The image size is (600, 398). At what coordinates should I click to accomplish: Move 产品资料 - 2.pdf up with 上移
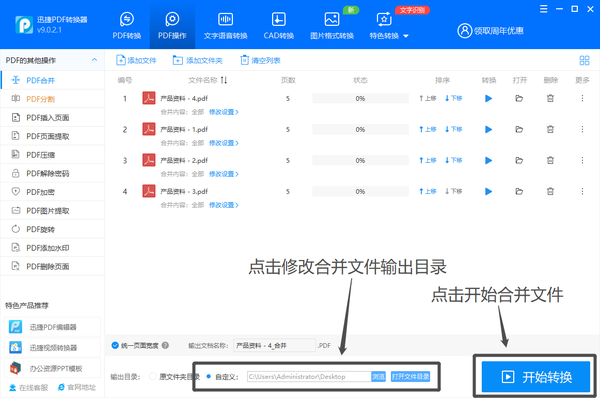point(427,160)
